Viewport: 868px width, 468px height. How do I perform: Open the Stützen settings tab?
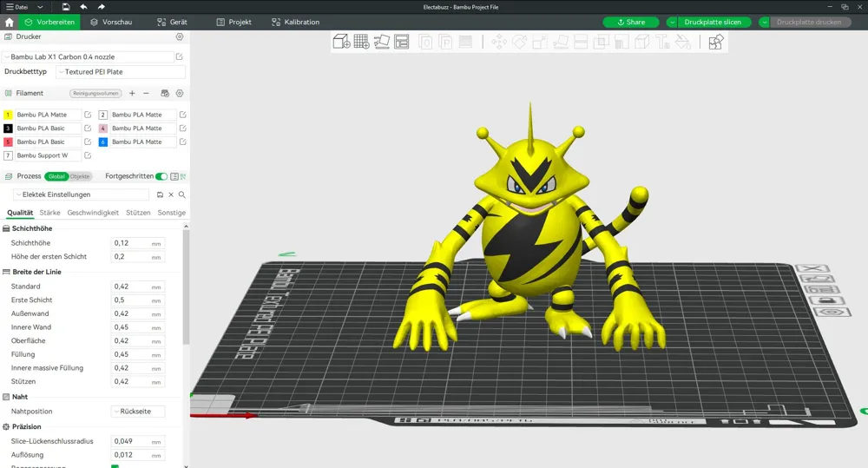138,213
